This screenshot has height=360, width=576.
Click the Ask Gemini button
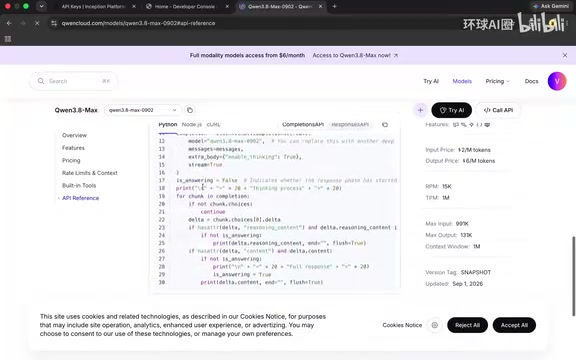[x=551, y=6]
